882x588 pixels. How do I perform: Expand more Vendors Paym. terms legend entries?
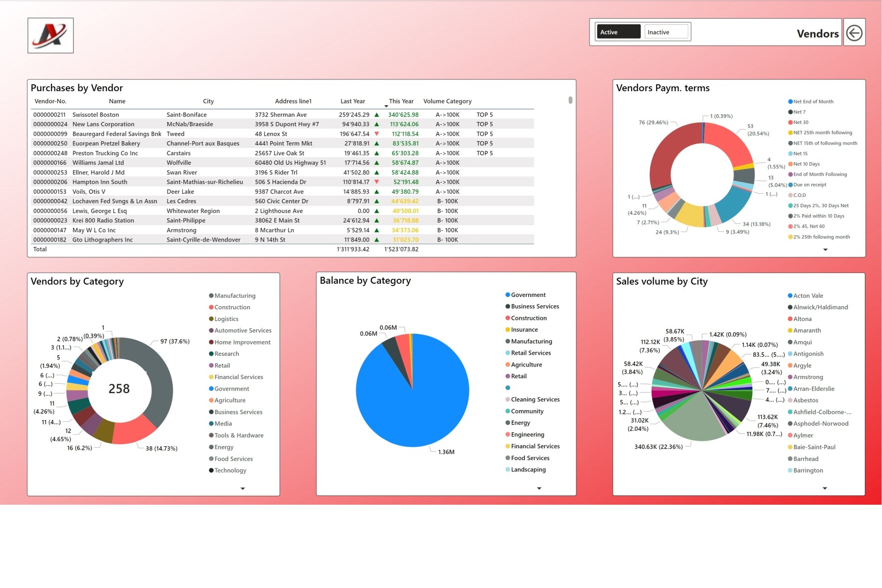point(825,249)
